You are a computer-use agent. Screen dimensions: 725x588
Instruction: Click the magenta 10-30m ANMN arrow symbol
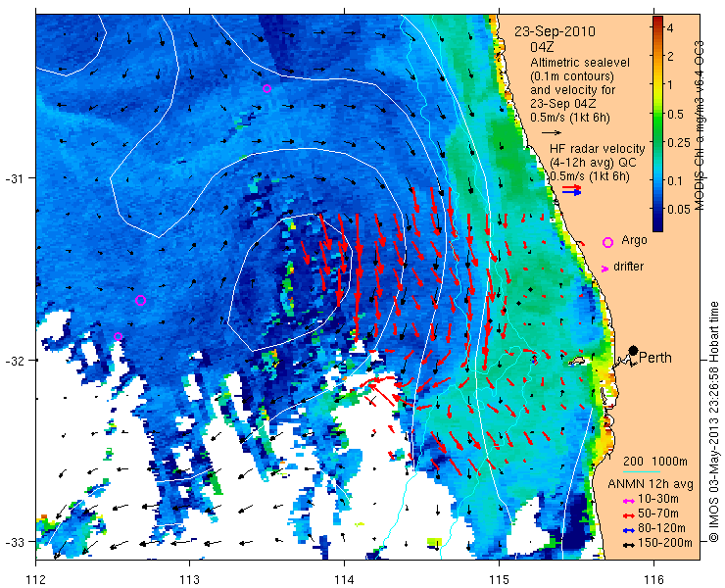628,501
